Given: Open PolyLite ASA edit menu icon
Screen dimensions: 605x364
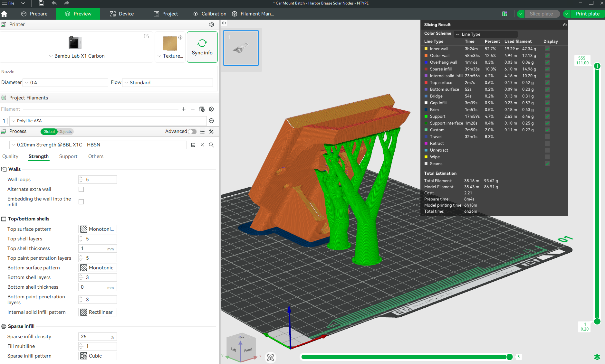Looking at the screenshot, I should pos(211,121).
